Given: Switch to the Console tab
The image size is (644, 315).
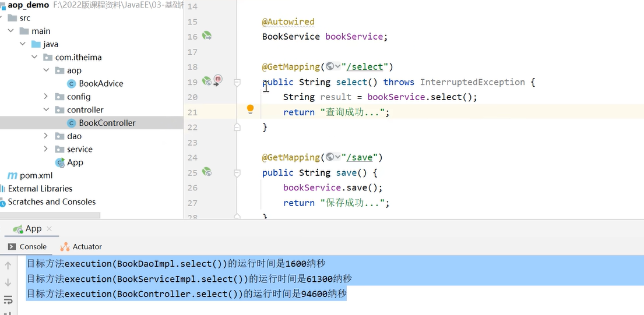Looking at the screenshot, I should pos(27,246).
